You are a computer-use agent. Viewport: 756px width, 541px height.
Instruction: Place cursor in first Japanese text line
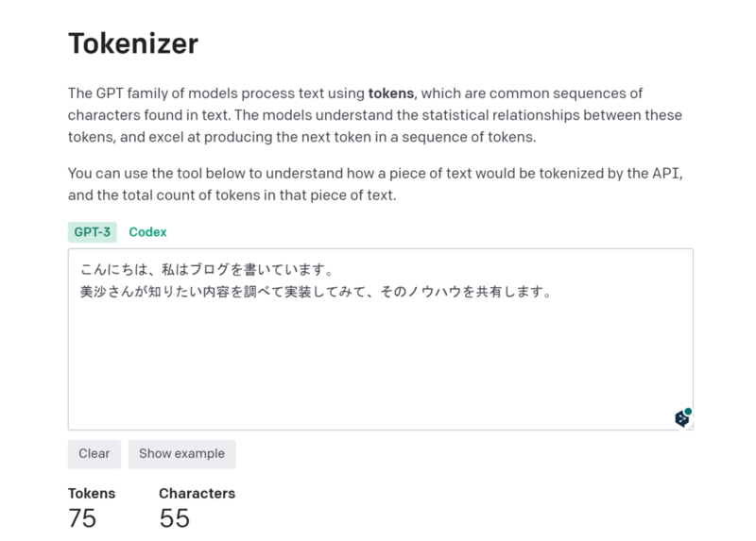207,270
